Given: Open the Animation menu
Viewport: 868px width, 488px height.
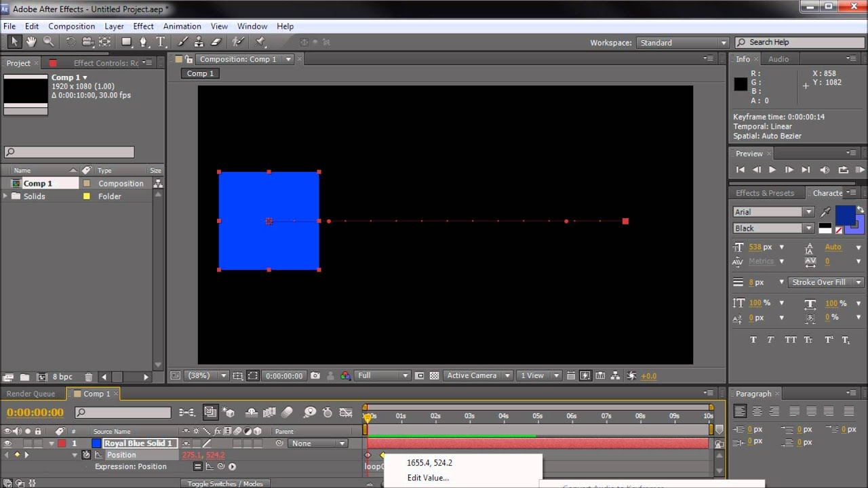Looking at the screenshot, I should [x=182, y=26].
